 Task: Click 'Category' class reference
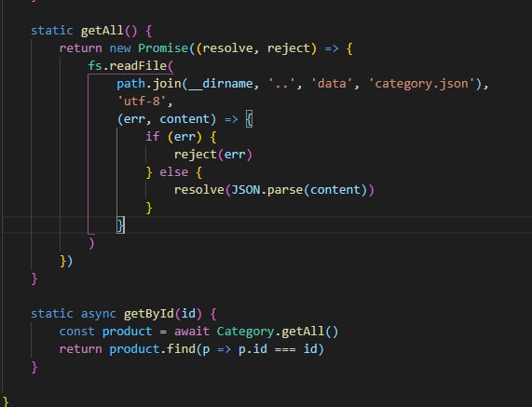(245, 331)
